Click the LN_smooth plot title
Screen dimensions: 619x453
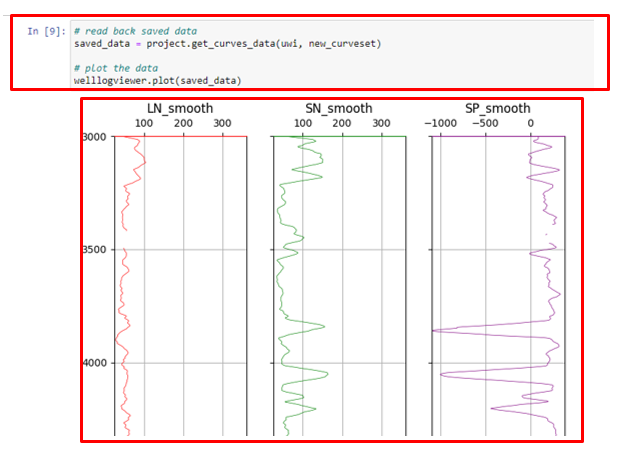coord(180,108)
